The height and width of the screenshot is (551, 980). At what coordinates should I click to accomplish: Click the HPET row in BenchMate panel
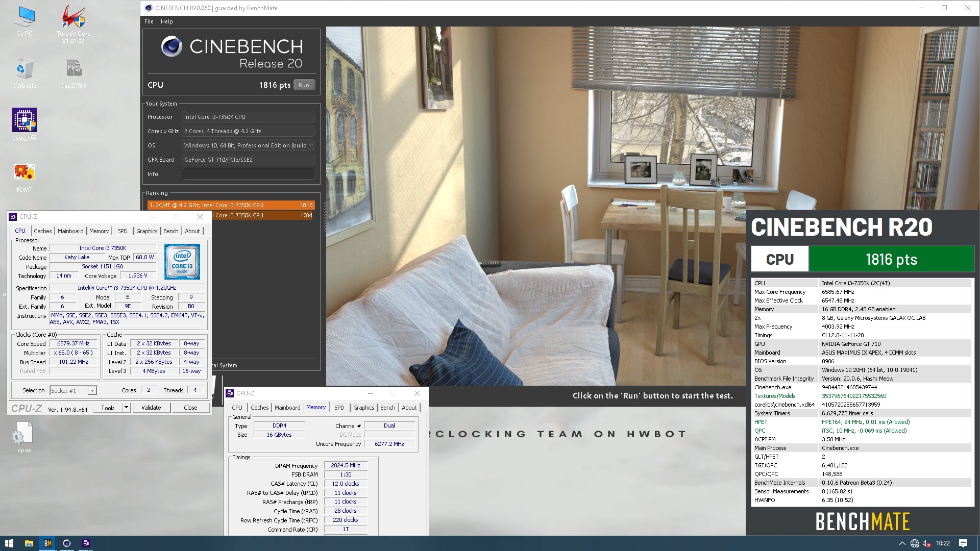tap(862, 422)
